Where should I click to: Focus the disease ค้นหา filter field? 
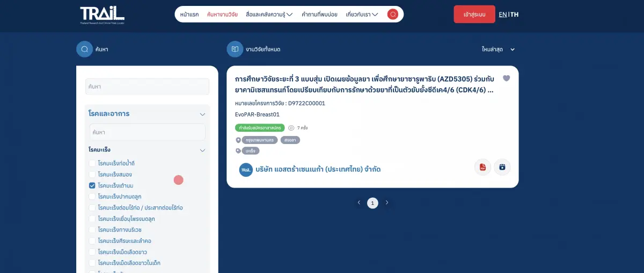[147, 132]
